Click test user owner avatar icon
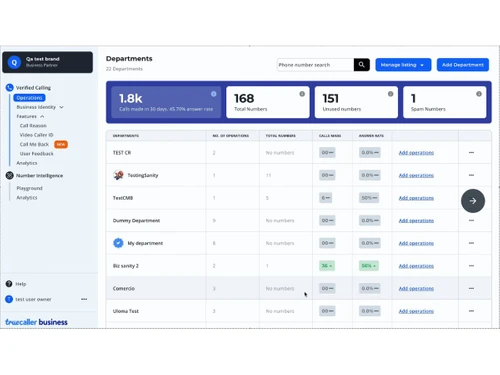Image resolution: width=500 pixels, height=375 pixels. point(9,299)
